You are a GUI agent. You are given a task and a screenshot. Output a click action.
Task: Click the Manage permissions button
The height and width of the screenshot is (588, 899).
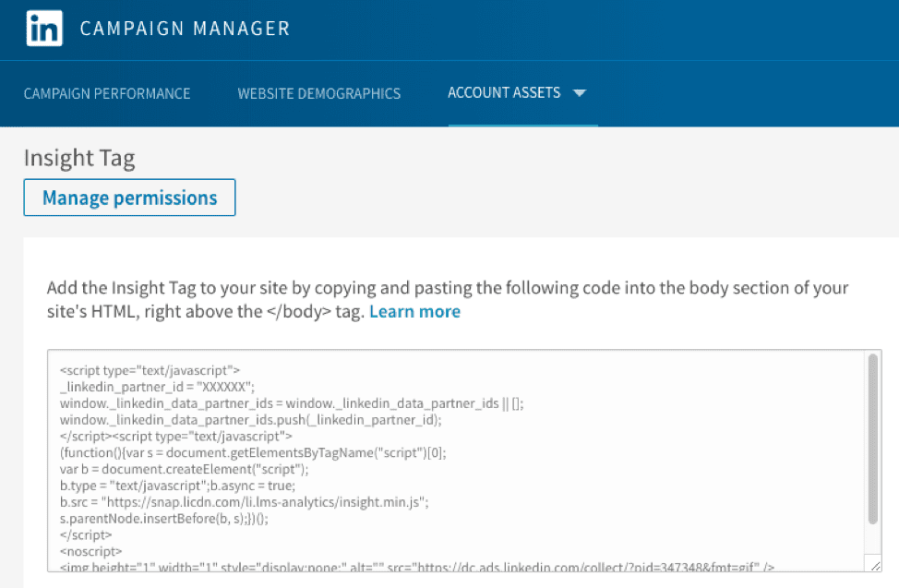pos(129,197)
